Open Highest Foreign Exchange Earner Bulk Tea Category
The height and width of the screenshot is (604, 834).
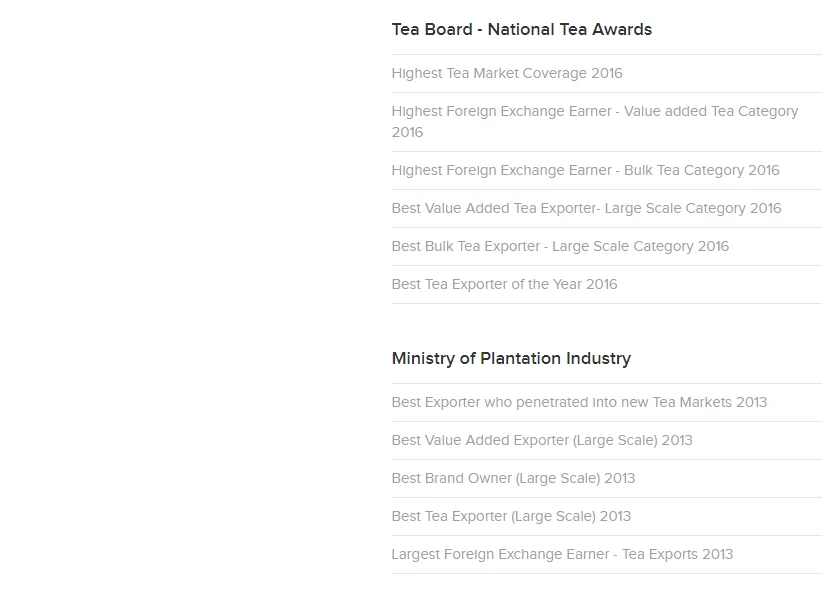coord(585,170)
